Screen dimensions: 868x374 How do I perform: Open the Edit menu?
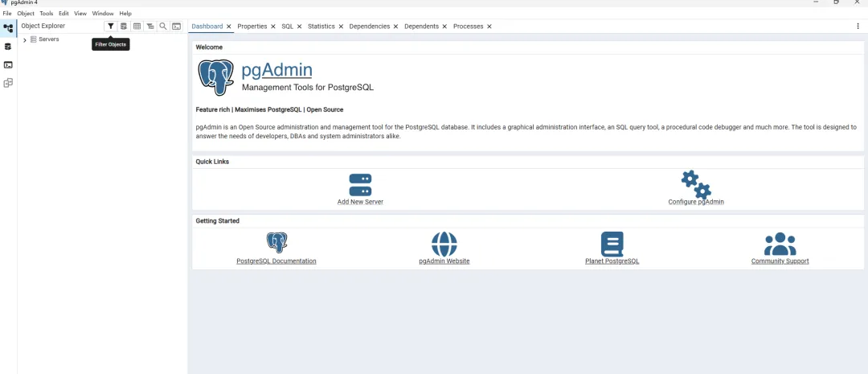tap(63, 14)
